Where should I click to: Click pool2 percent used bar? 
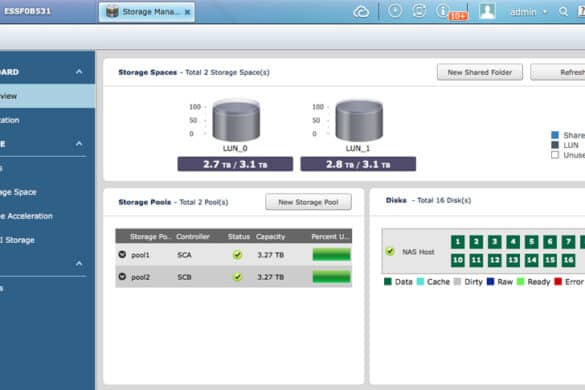click(331, 277)
